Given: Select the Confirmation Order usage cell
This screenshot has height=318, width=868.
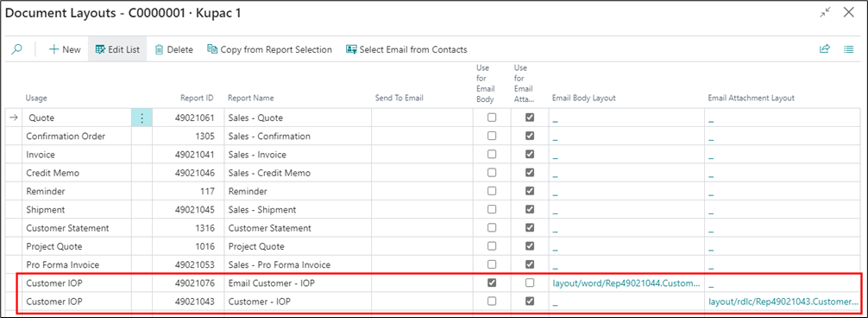Looking at the screenshot, I should click(x=77, y=136).
